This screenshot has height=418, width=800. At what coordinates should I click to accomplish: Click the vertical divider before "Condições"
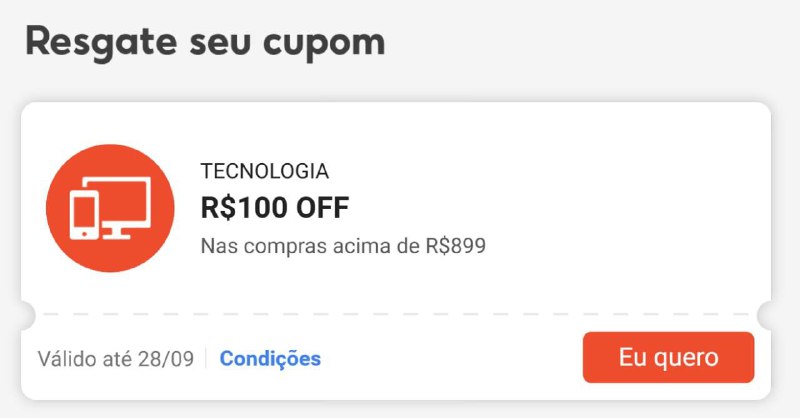pyautogui.click(x=206, y=358)
